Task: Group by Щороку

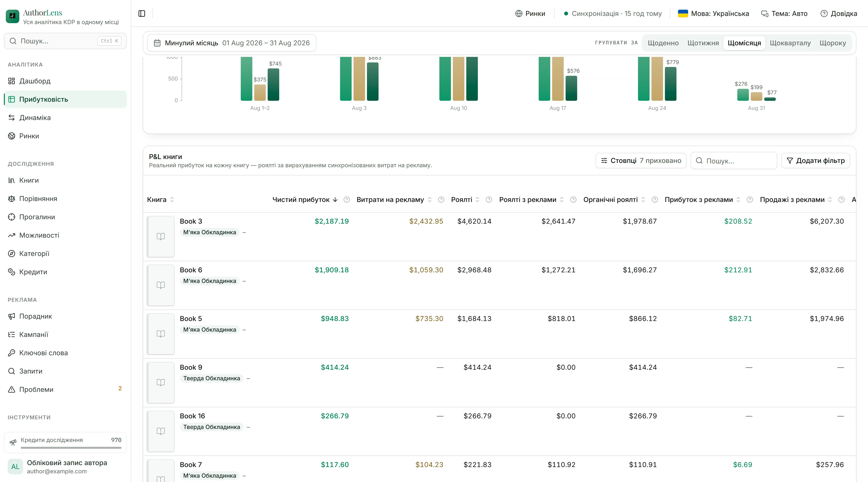Action: tap(833, 43)
